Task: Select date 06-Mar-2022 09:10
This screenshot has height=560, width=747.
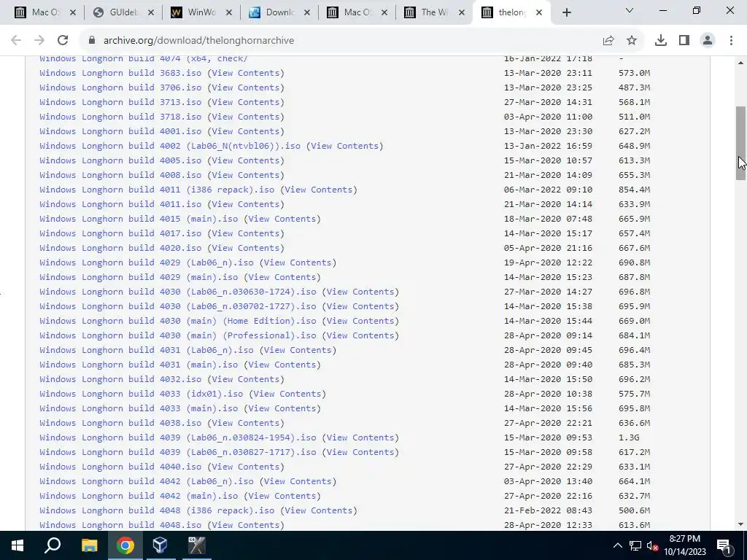Action: 549,190
